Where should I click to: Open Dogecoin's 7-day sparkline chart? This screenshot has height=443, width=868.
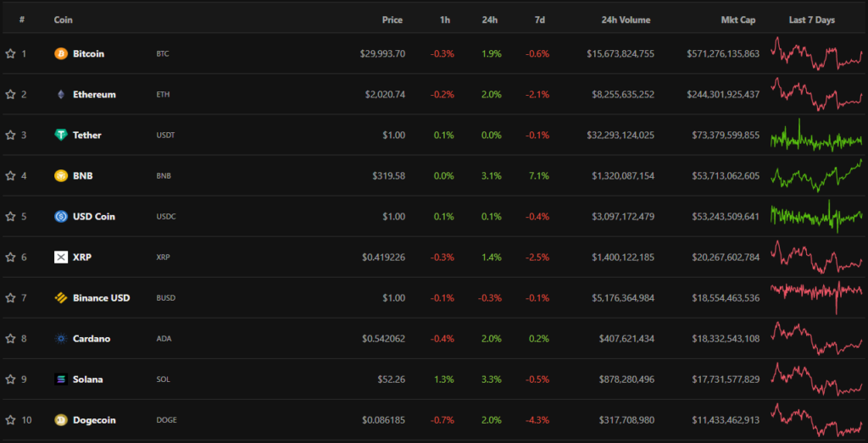pos(816,420)
